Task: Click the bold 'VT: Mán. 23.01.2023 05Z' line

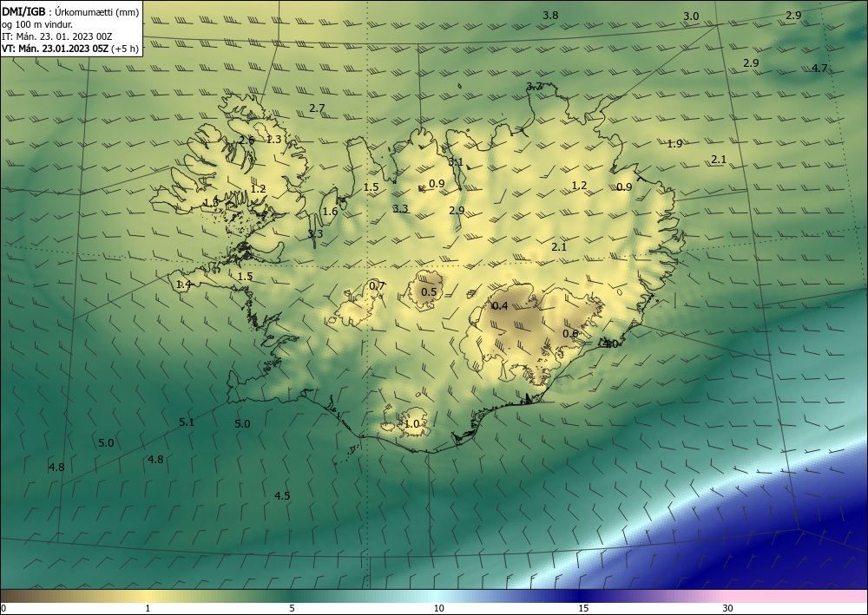Action: [x=56, y=49]
